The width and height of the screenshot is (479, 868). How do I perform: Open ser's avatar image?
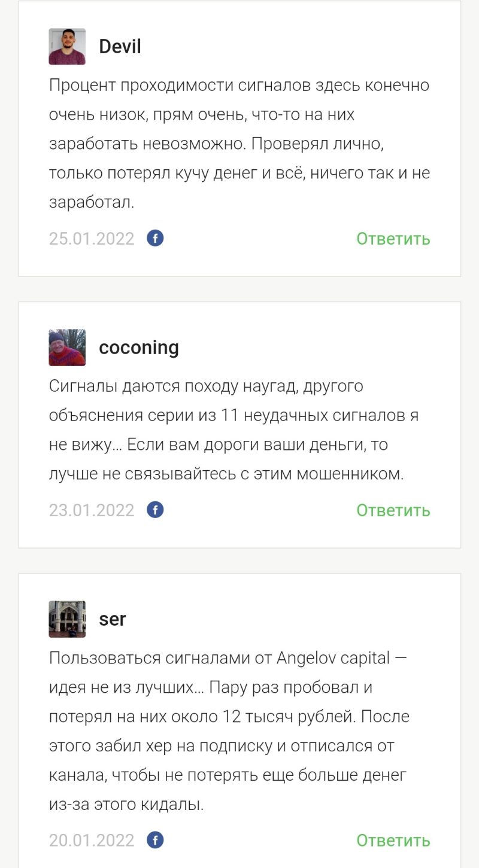coord(67,619)
